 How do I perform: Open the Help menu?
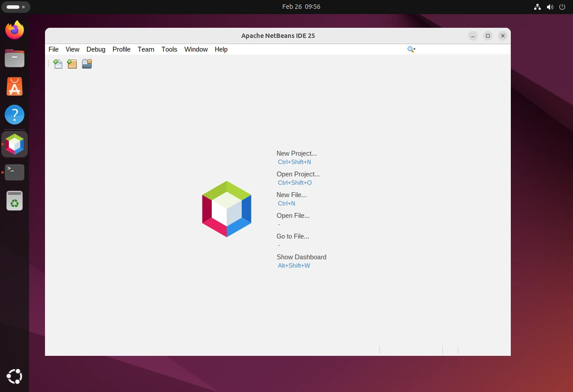point(221,49)
